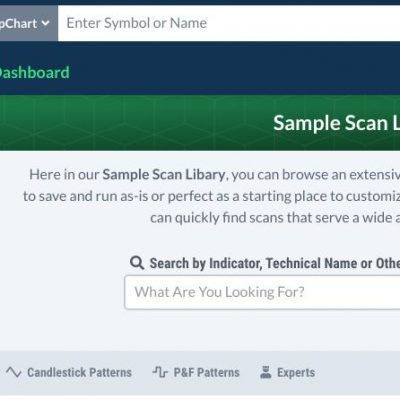
Task: Click the category tab bar empty space
Action: click(x=358, y=372)
